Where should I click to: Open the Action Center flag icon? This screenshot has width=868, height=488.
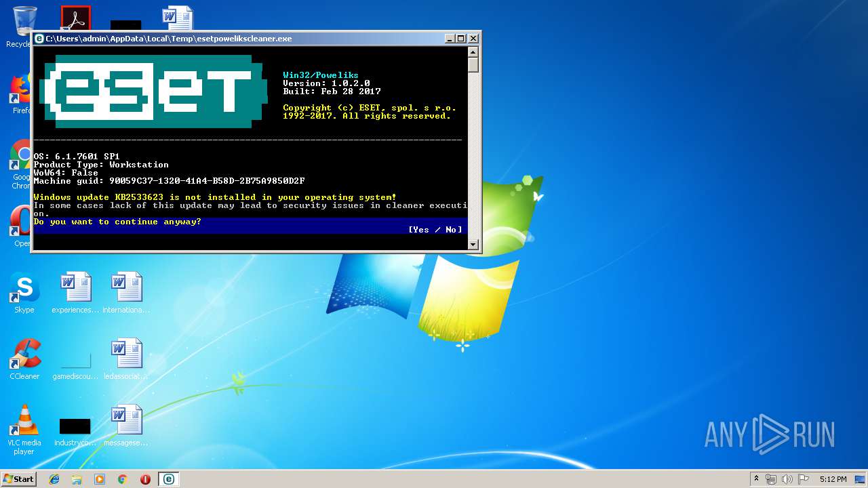[803, 479]
